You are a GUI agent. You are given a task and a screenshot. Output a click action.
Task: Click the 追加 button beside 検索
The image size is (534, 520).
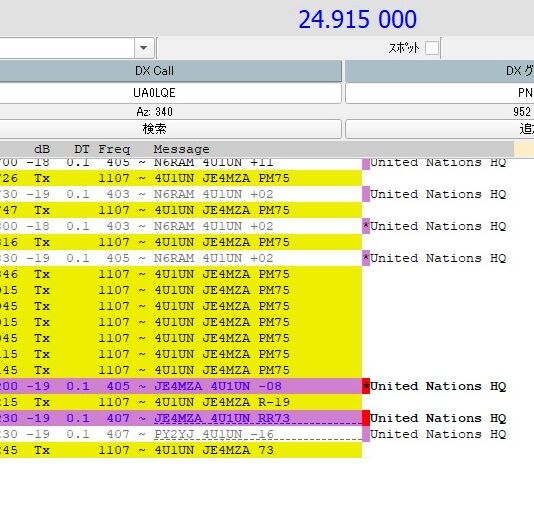pyautogui.click(x=440, y=129)
